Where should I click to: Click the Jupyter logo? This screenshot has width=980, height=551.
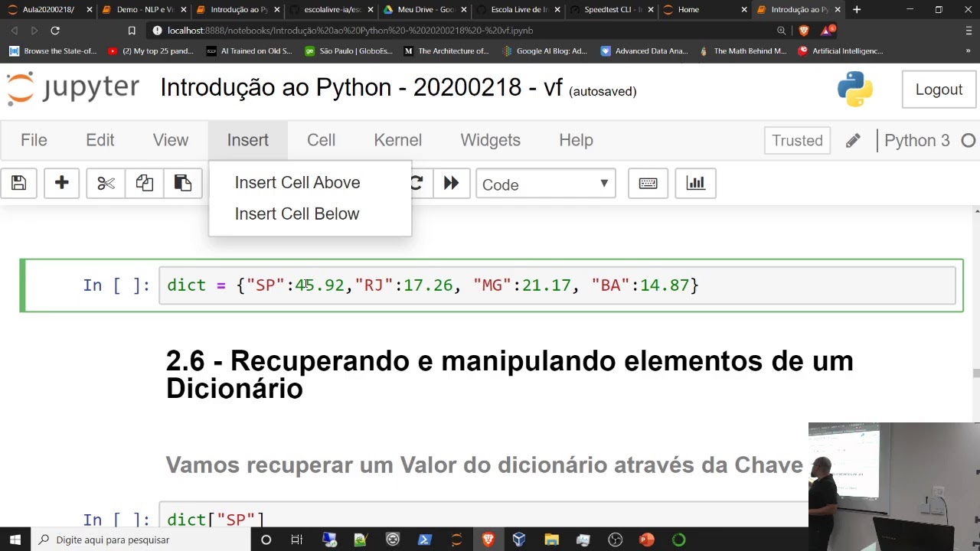(x=73, y=89)
